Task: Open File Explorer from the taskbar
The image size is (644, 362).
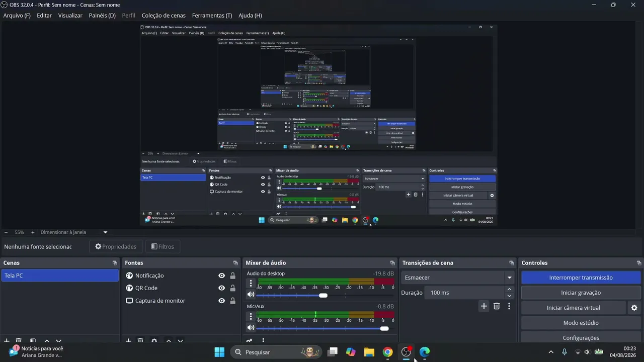Action: pyautogui.click(x=369, y=352)
